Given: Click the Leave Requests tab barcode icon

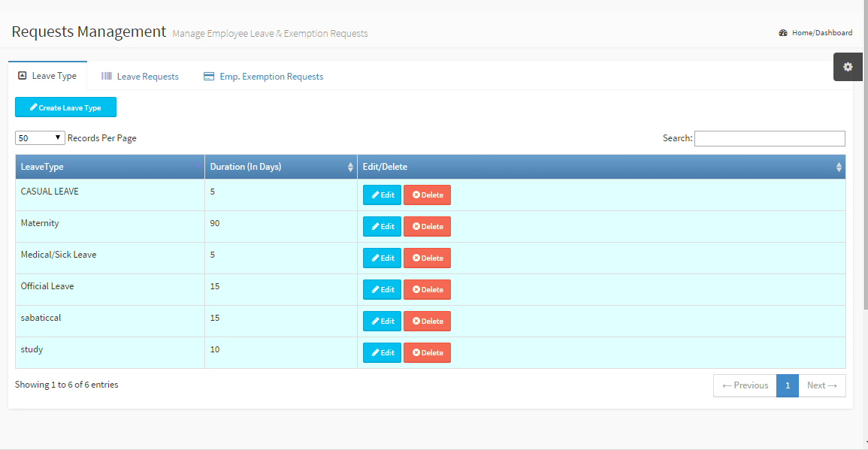Looking at the screenshot, I should coord(107,77).
